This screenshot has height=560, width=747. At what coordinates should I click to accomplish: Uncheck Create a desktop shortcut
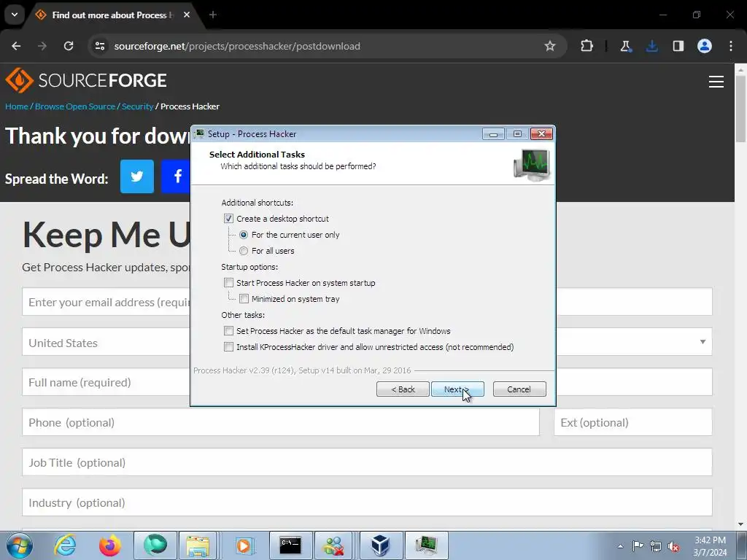[228, 219]
